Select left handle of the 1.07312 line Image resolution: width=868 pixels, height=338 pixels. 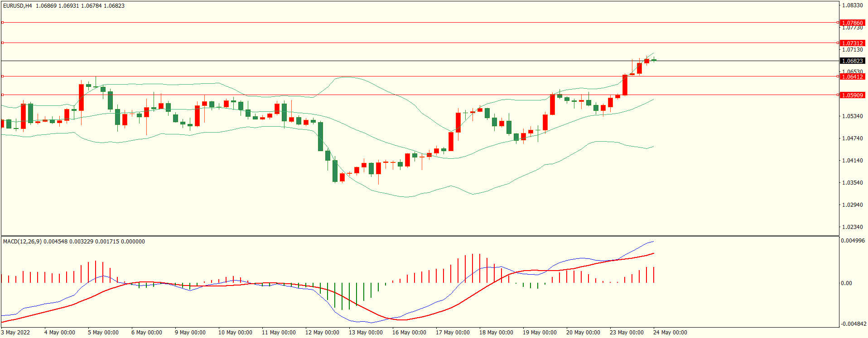(x=2, y=43)
